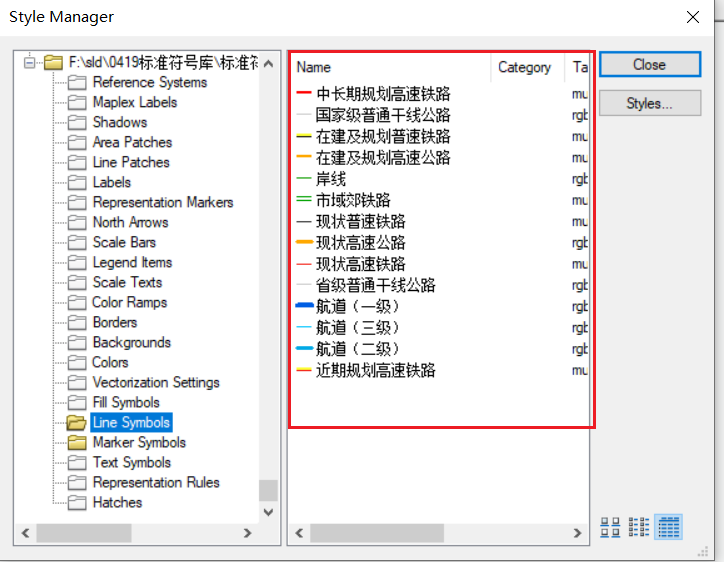Click the Close button
This screenshot has width=724, height=562.
click(x=650, y=65)
